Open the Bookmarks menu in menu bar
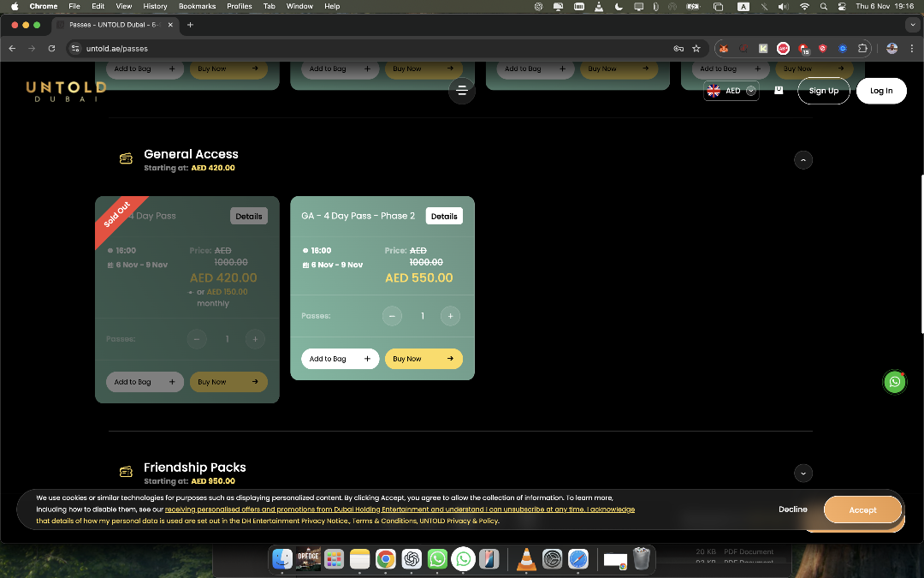Image resolution: width=924 pixels, height=578 pixels. [x=197, y=6]
